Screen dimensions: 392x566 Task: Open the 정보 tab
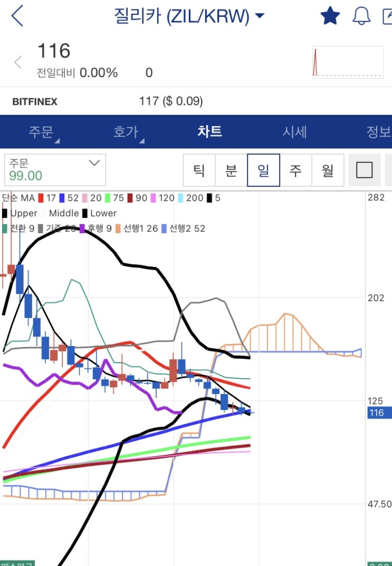pos(378,132)
